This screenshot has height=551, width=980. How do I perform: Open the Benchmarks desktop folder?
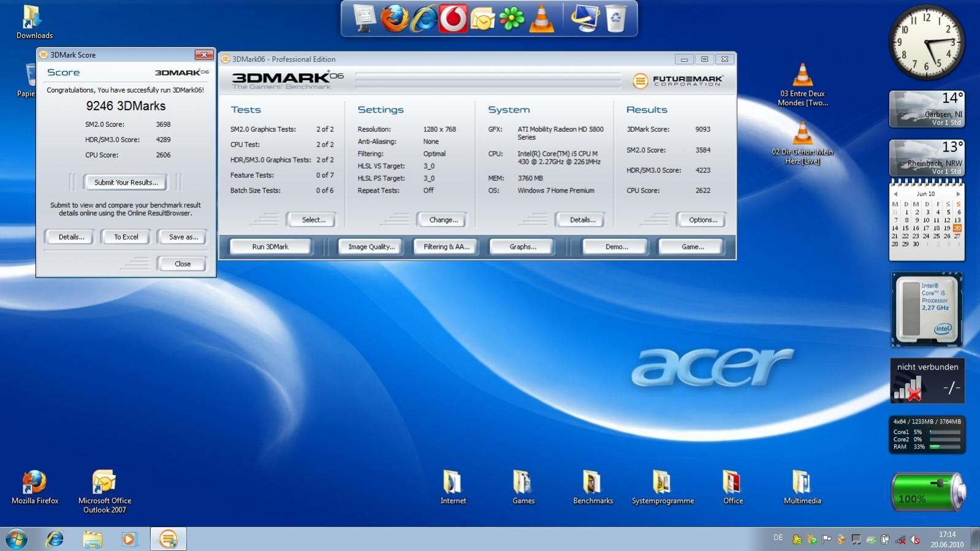pyautogui.click(x=593, y=488)
